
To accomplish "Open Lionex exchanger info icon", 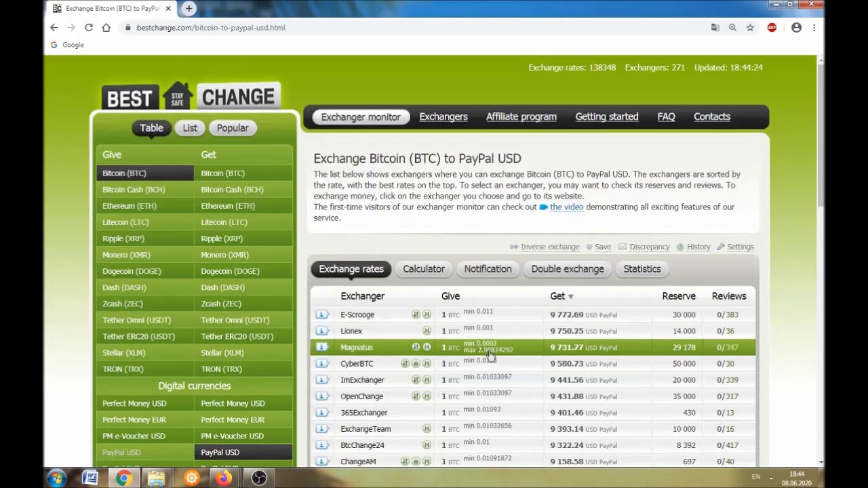I will [x=322, y=331].
